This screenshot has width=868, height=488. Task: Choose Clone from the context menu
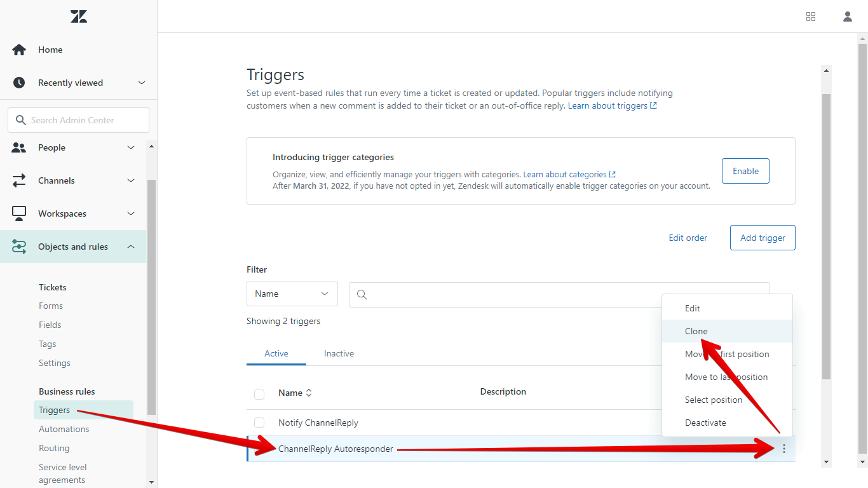click(x=727, y=331)
